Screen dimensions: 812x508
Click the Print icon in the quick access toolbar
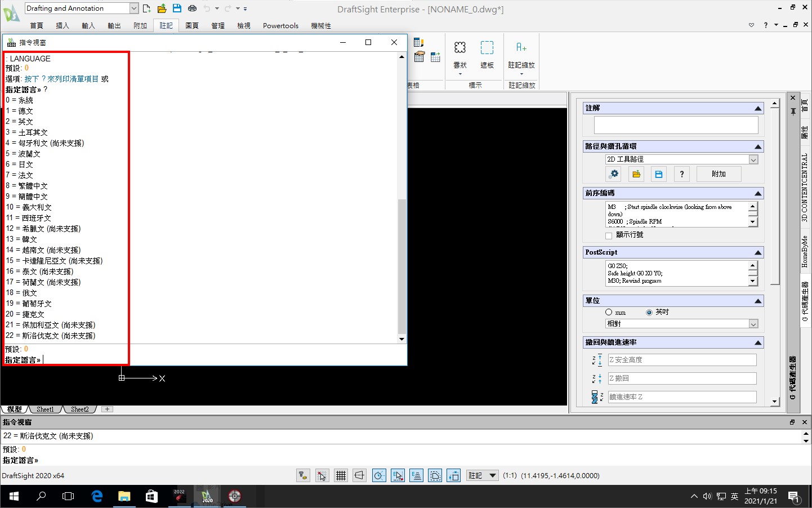(x=192, y=8)
